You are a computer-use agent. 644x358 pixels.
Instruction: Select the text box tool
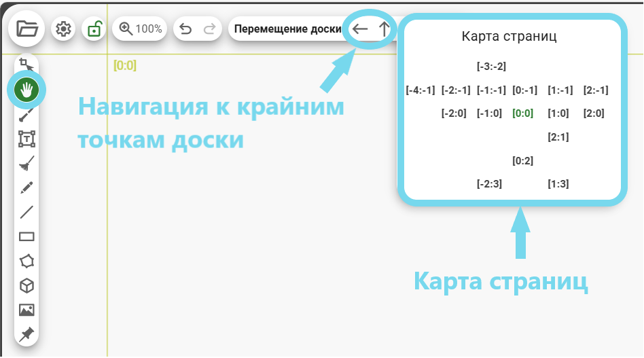[x=26, y=139]
